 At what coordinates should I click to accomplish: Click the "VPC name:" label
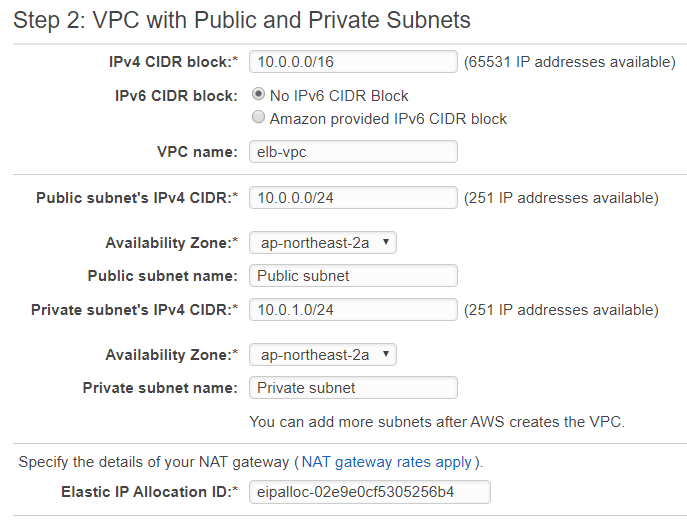[x=197, y=152]
